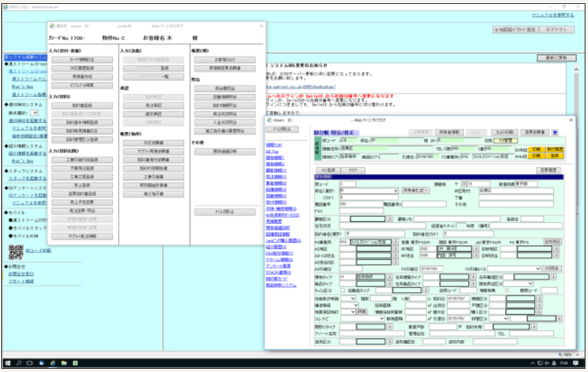Select the AS Top navigation link

[x=272, y=151]
